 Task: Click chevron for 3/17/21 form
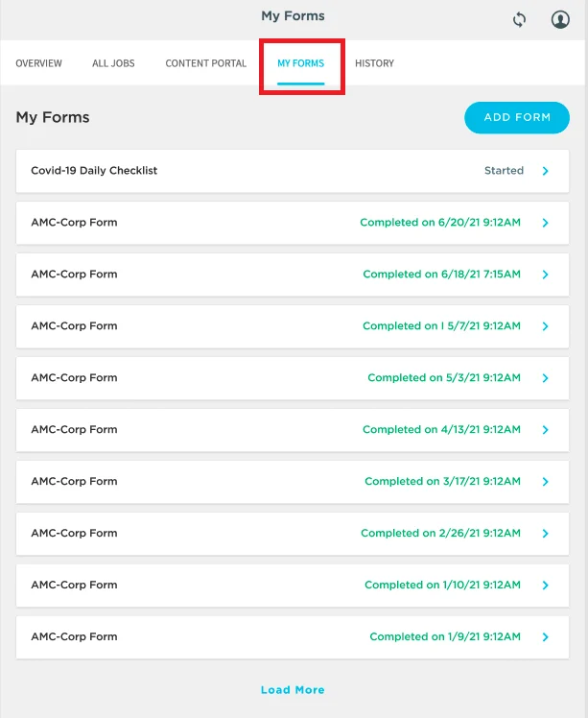(545, 481)
